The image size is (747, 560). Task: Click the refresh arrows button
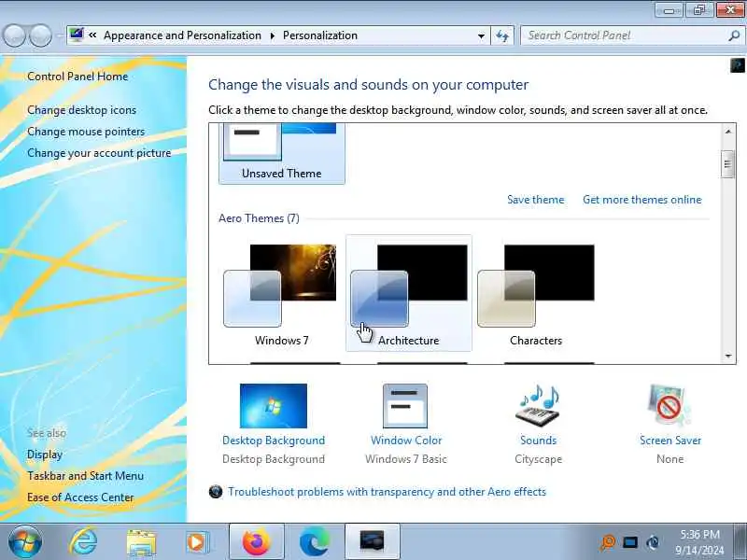coord(502,35)
